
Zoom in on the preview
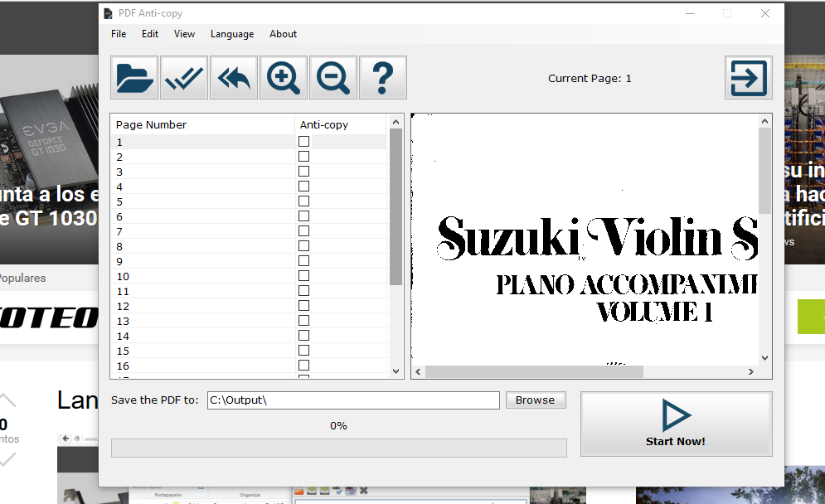(x=283, y=78)
